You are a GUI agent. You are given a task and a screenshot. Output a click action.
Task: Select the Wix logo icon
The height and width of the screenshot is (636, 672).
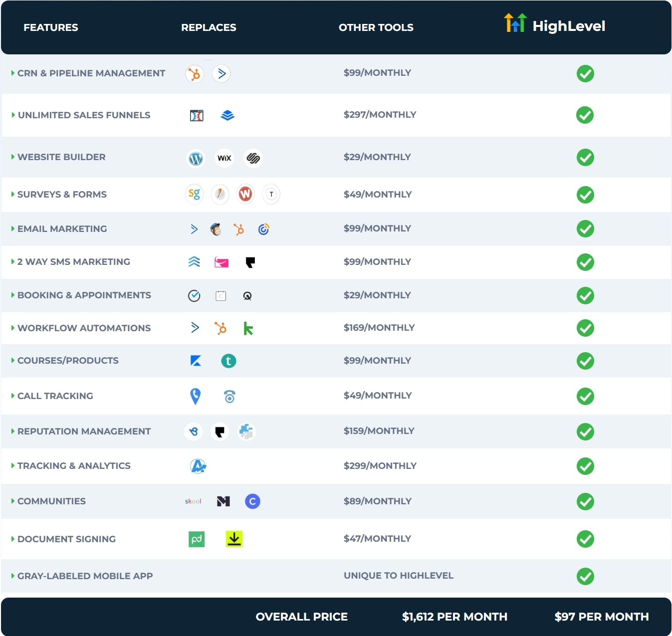click(x=224, y=158)
